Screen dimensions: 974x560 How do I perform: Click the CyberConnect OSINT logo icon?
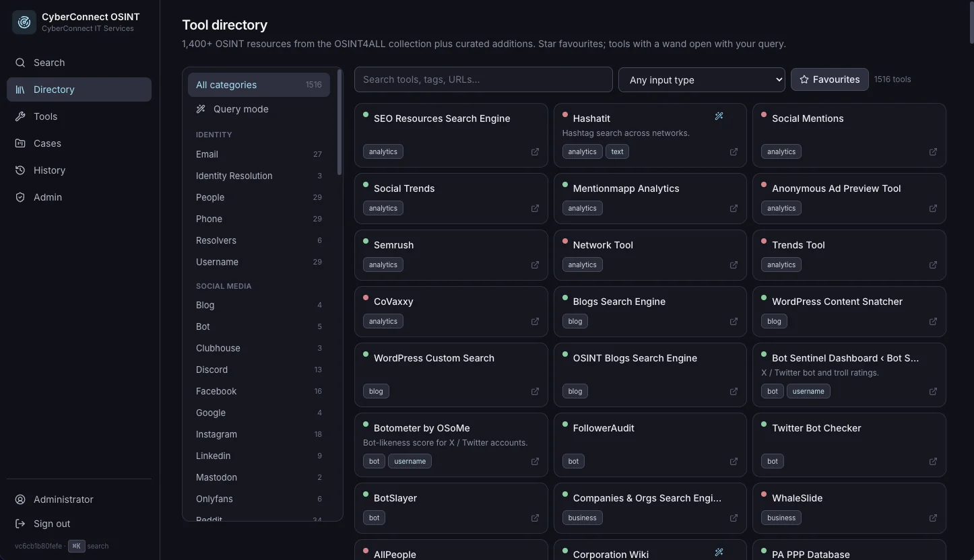pyautogui.click(x=24, y=22)
